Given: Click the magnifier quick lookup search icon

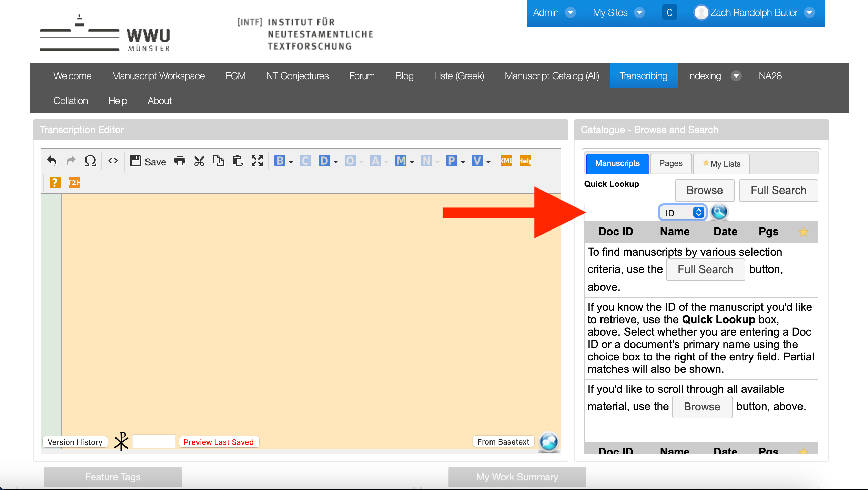Looking at the screenshot, I should (x=719, y=212).
